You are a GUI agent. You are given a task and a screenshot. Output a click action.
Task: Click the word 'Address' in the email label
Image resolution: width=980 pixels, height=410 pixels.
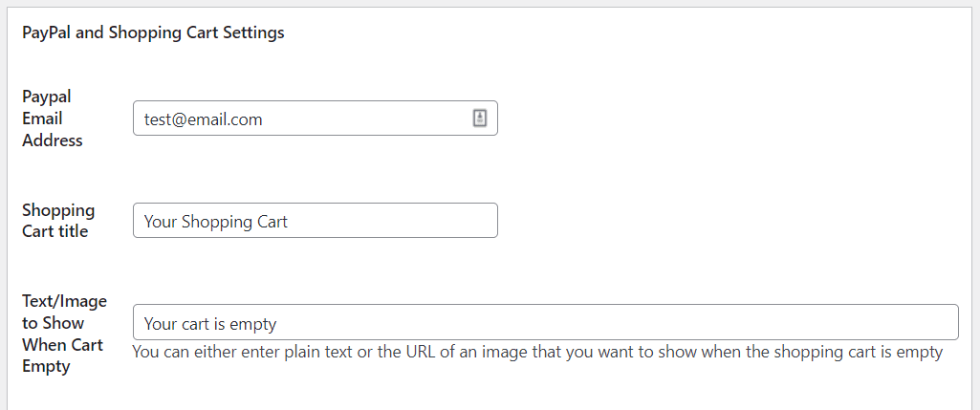click(x=52, y=140)
